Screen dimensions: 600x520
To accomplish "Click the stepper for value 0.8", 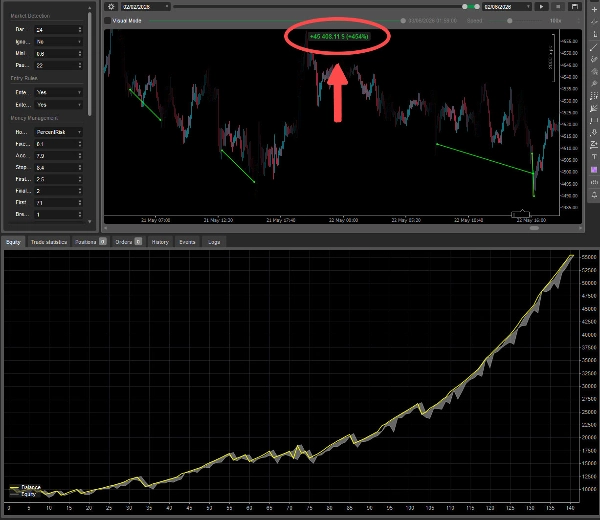I will (80, 54).
